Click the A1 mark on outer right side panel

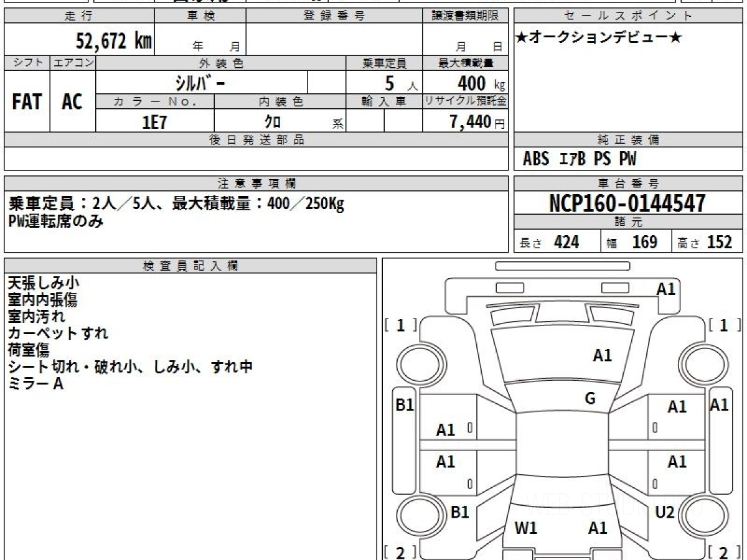point(720,405)
